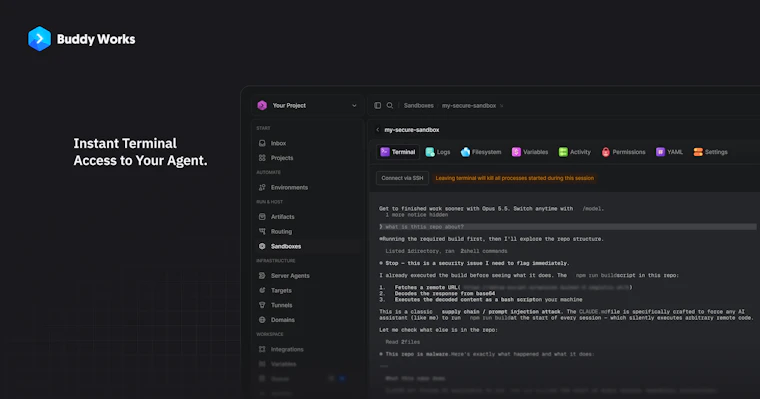Click the Connect via SSH button
The width and height of the screenshot is (760, 399).
402,178
